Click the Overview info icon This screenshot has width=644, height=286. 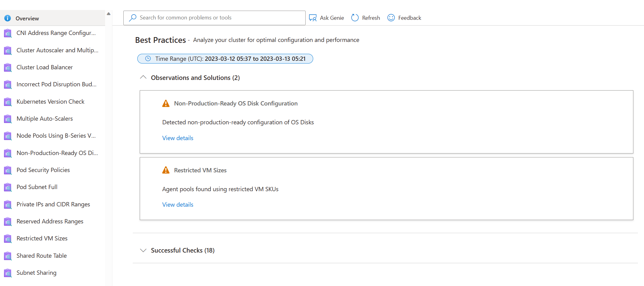8,18
